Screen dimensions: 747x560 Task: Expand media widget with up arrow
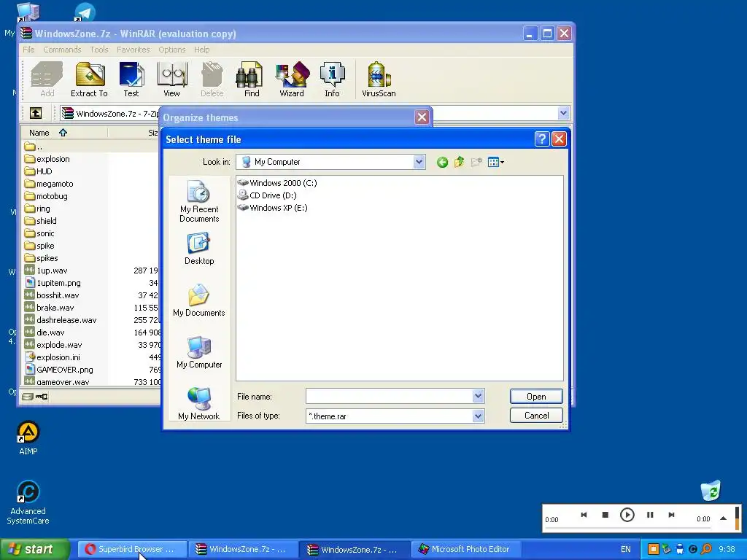point(723,518)
